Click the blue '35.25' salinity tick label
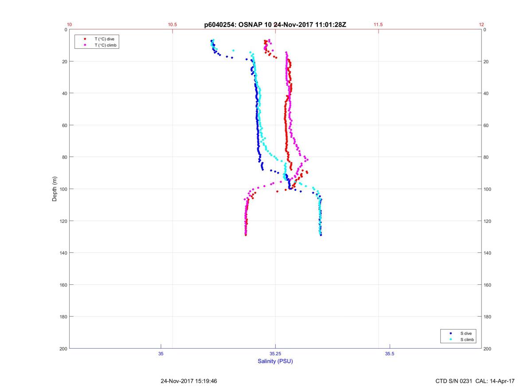The width and height of the screenshot is (532, 392). pyautogui.click(x=275, y=353)
